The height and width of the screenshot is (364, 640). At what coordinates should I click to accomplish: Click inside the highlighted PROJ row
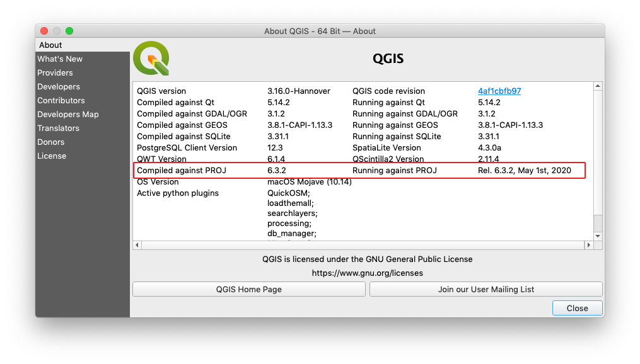tap(359, 170)
